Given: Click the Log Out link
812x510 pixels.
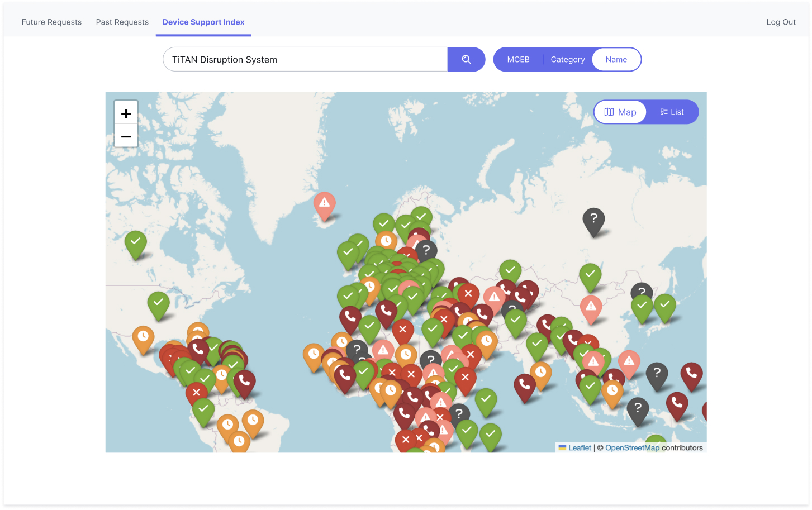Looking at the screenshot, I should (781, 22).
